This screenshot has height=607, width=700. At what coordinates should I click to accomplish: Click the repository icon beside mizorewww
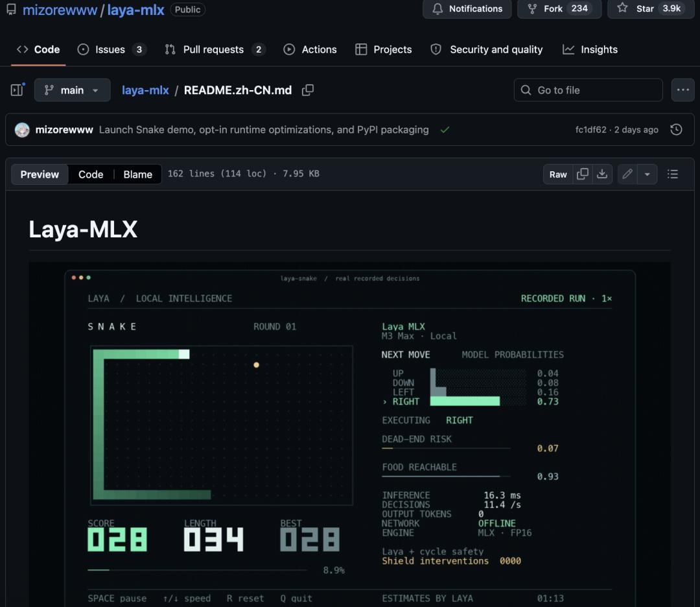click(11, 9)
